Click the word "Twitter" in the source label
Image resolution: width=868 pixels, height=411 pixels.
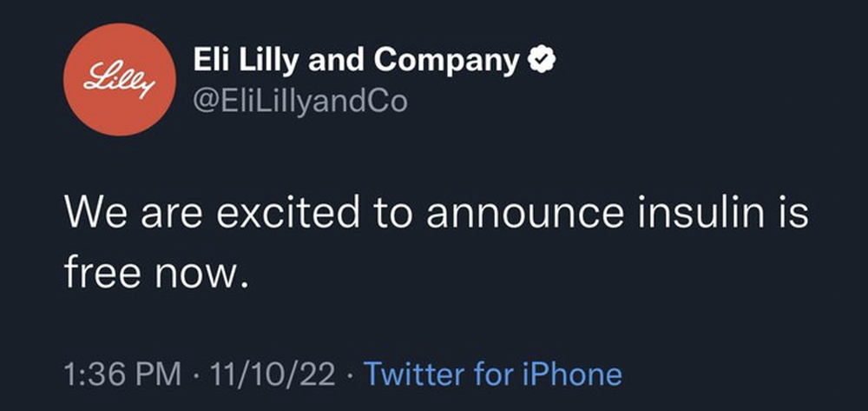click(416, 374)
